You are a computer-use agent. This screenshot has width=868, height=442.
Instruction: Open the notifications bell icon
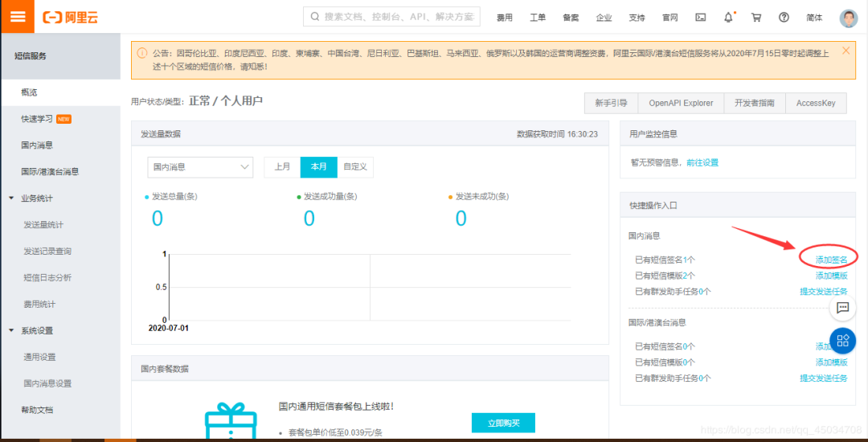(x=729, y=17)
